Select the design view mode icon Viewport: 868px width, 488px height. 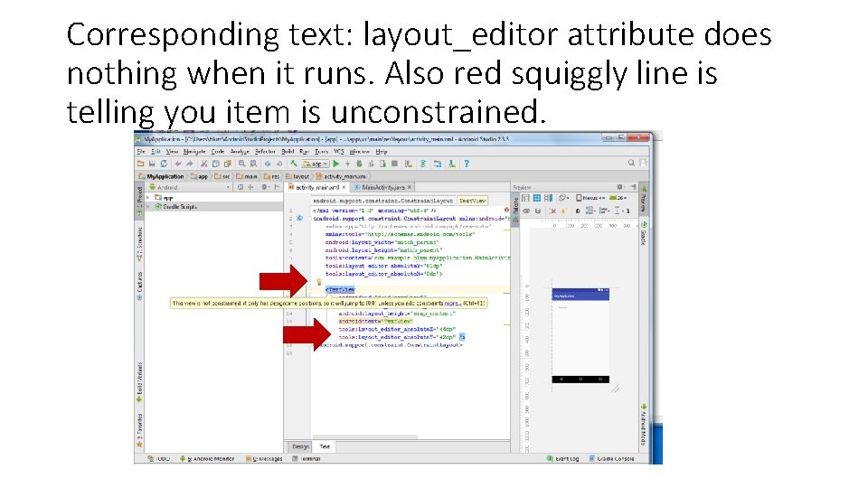(525, 198)
